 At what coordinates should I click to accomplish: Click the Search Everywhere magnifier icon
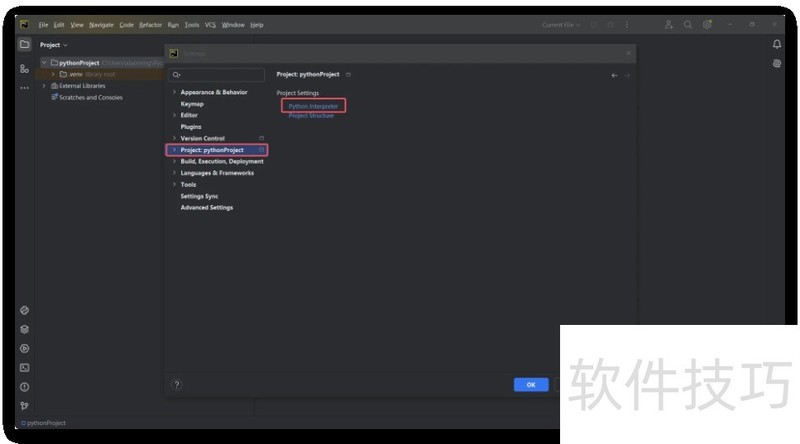pos(688,24)
